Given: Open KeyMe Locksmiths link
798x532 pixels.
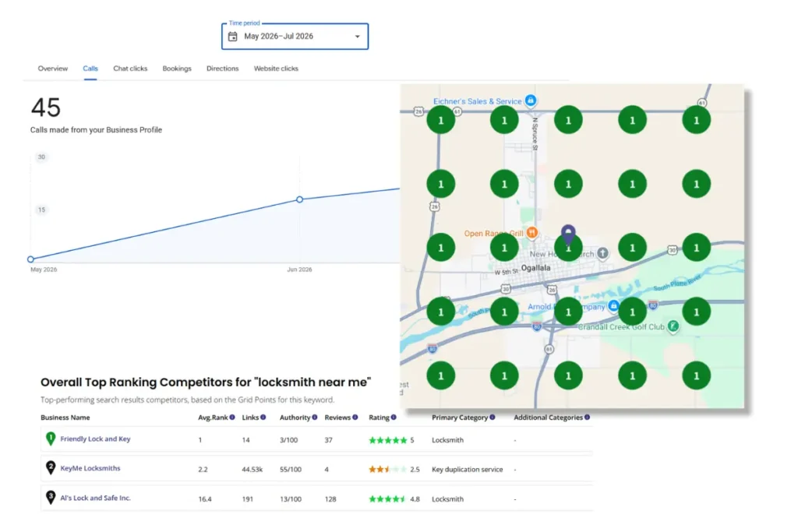Looking at the screenshot, I should (90, 468).
